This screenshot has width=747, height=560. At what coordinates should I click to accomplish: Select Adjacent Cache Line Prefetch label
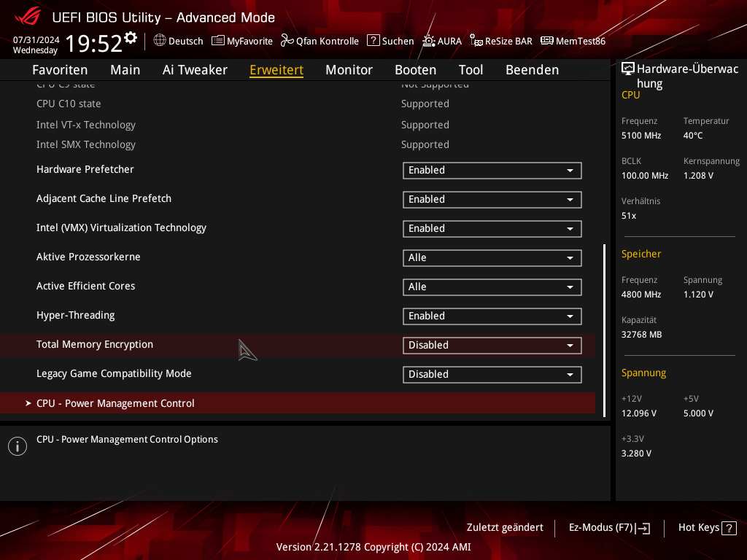(104, 198)
